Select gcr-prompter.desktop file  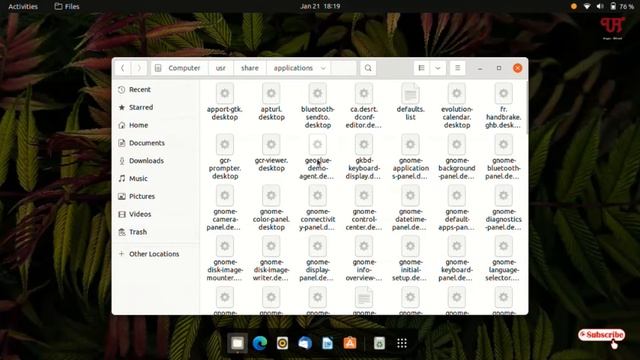[x=224, y=157]
